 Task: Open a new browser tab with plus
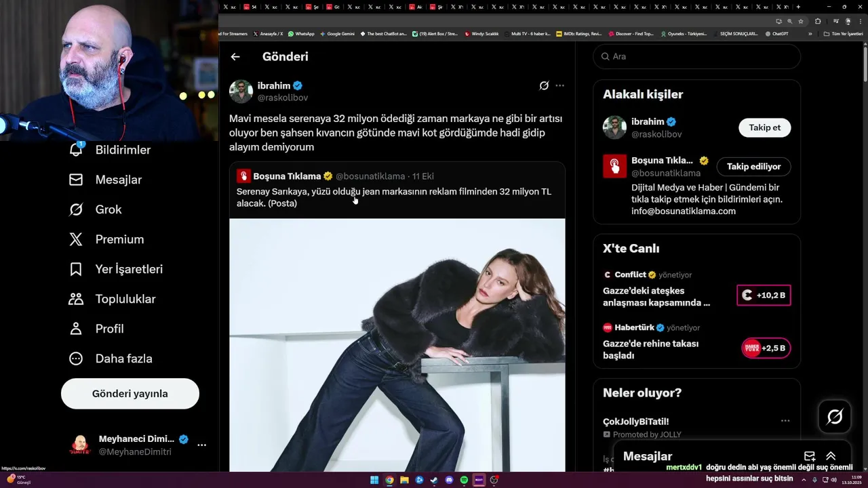pos(798,7)
